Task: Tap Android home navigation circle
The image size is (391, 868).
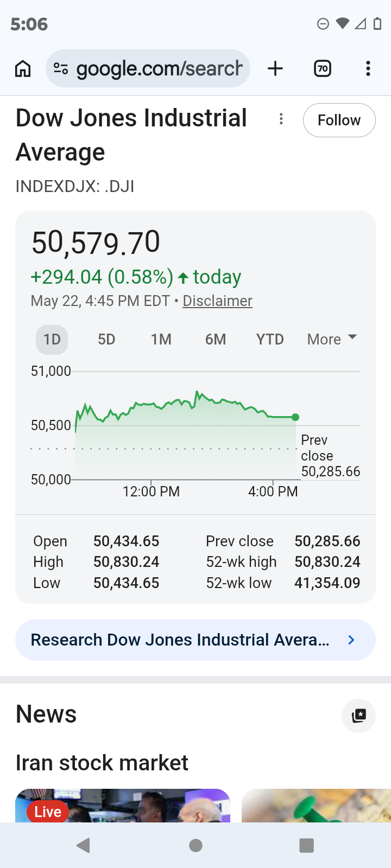Action: [195, 845]
